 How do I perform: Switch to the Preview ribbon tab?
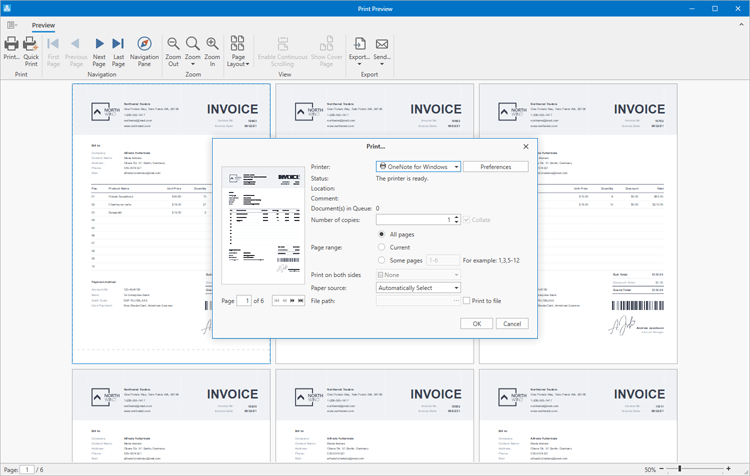[43, 25]
